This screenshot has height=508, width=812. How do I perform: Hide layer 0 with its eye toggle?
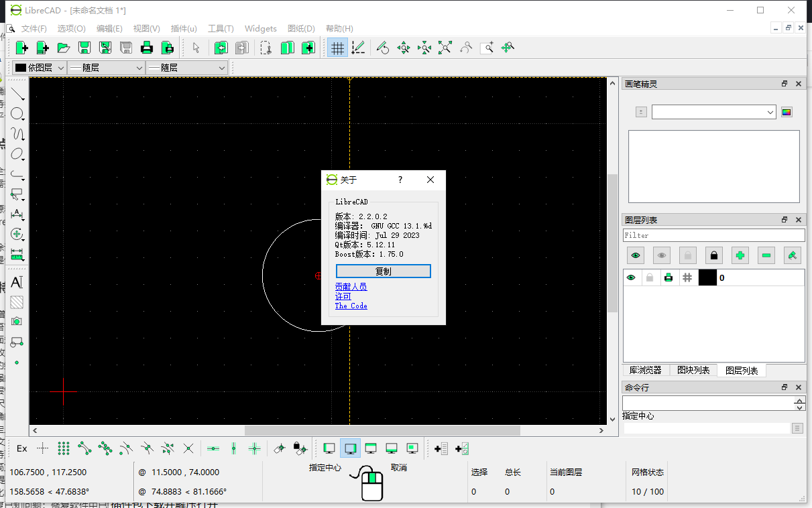tap(630, 277)
